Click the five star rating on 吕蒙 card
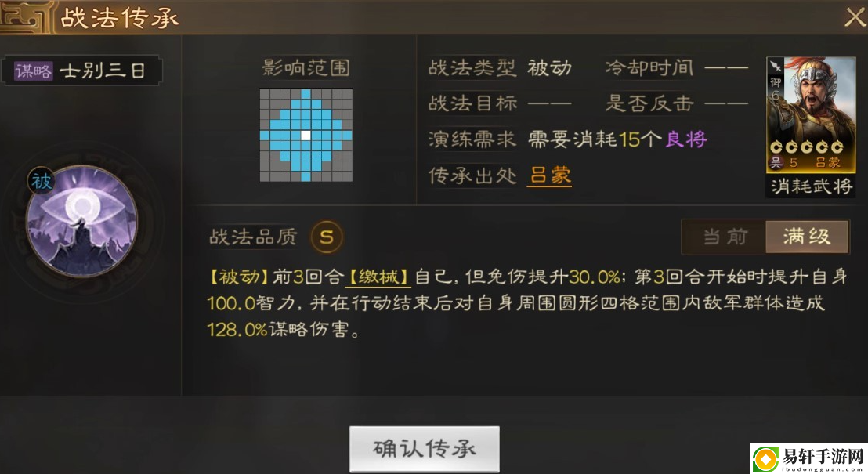Viewport: 868px width, 474px height. pos(806,147)
